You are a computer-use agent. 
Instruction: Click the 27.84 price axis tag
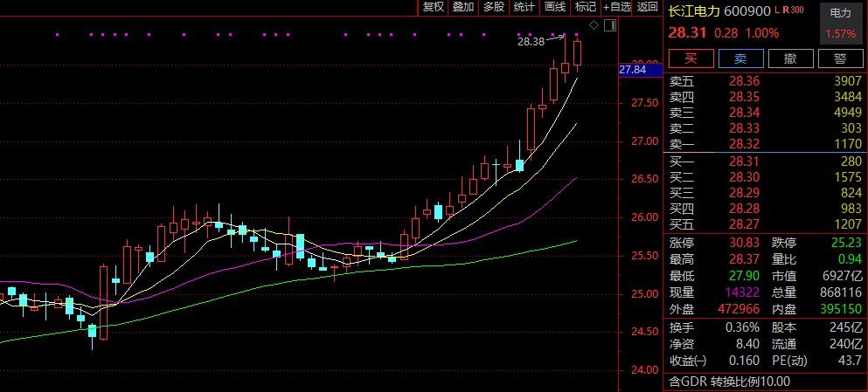(631, 70)
